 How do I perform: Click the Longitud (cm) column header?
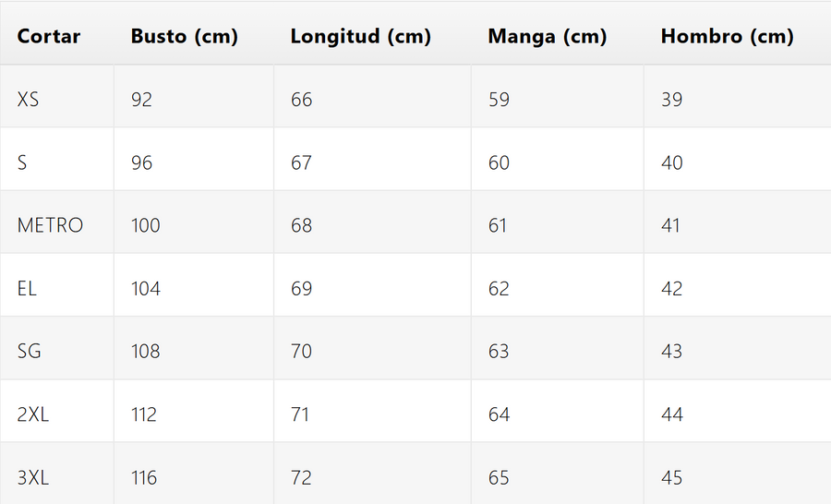pos(361,37)
